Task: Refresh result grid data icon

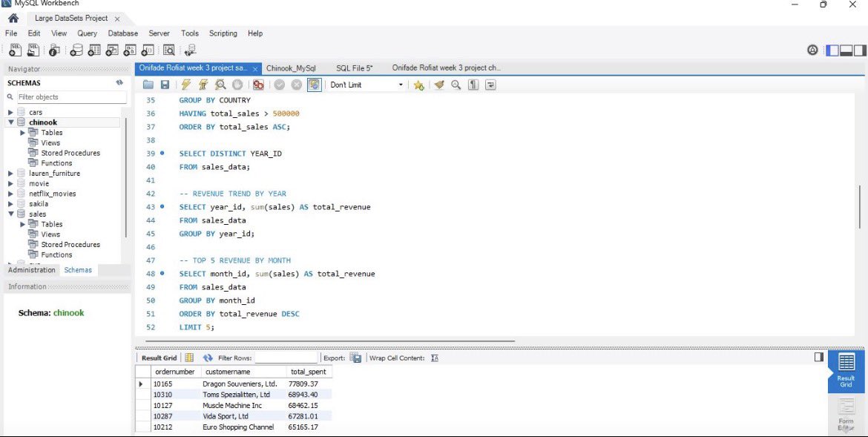Action: [208, 358]
